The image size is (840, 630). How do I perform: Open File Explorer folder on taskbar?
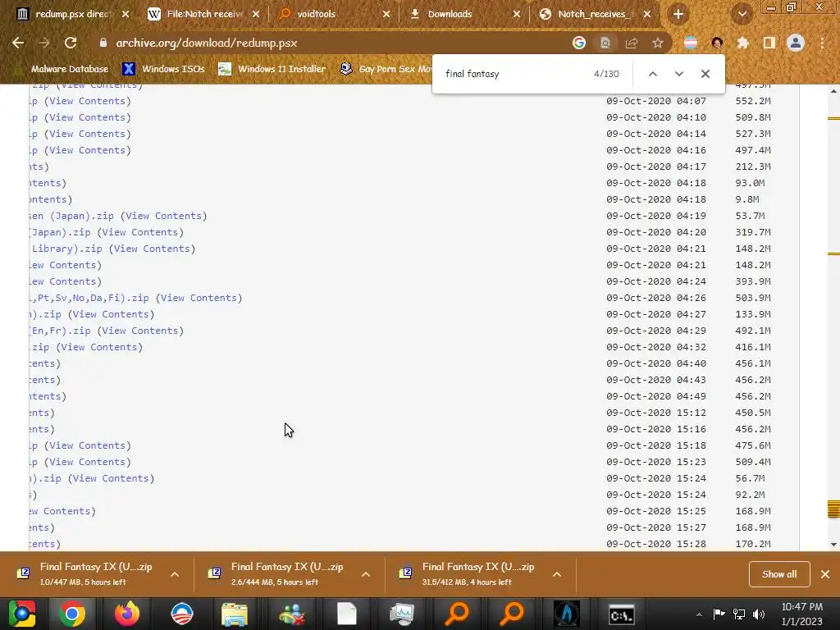[x=235, y=614]
